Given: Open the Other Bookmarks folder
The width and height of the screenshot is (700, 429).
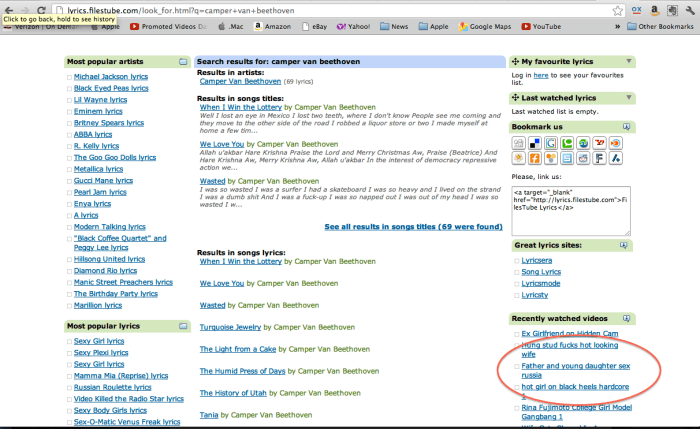Looking at the screenshot, I should [x=660, y=26].
